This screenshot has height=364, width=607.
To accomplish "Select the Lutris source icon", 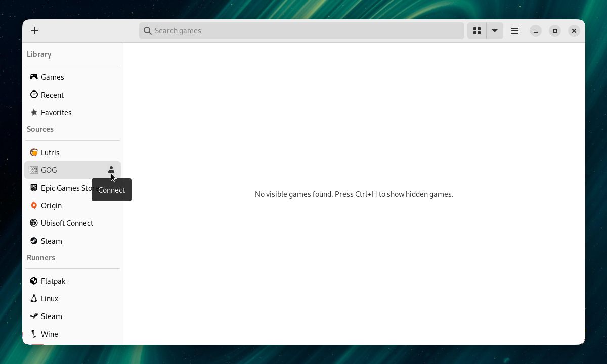I will pyautogui.click(x=34, y=152).
